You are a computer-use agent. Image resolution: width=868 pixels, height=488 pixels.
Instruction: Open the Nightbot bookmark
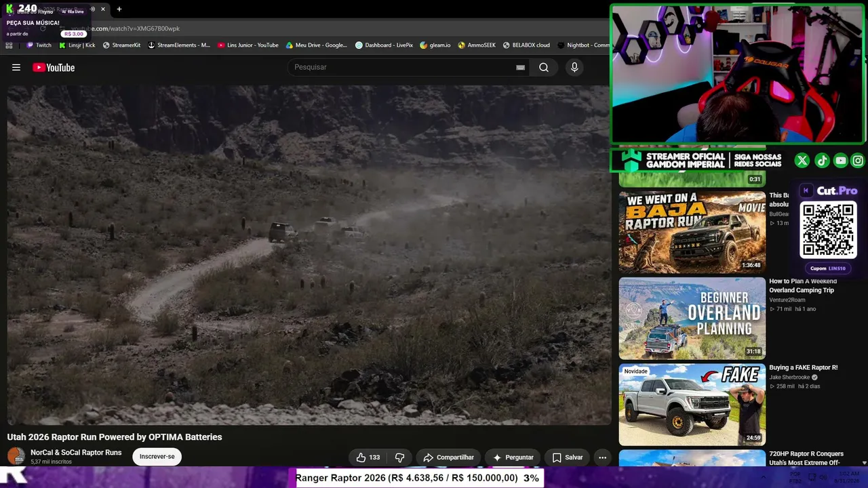point(583,45)
